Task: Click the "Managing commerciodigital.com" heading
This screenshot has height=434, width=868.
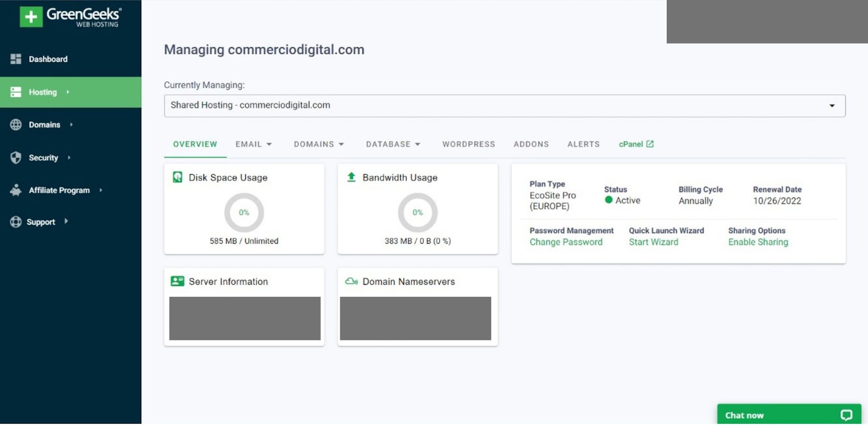Action: click(x=264, y=49)
